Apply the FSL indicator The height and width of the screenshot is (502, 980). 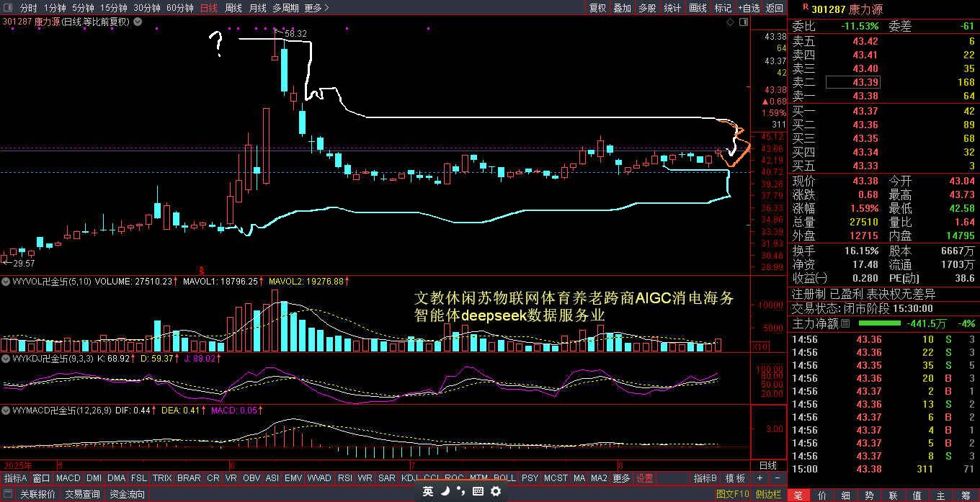[139, 478]
